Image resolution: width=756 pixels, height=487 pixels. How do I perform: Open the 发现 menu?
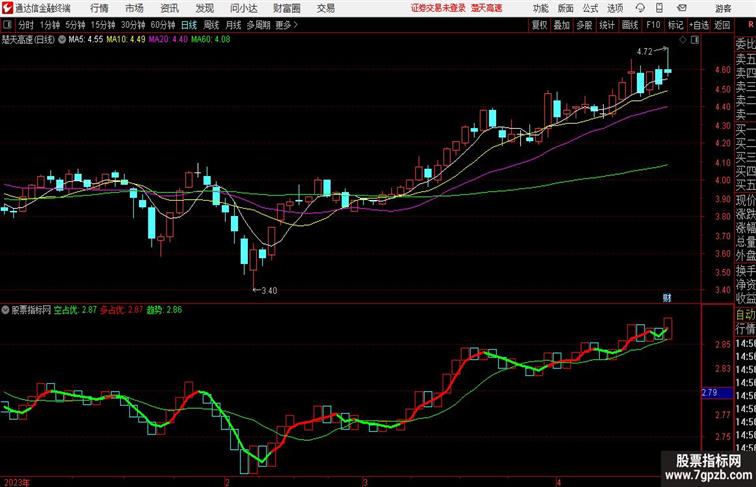coord(205,8)
